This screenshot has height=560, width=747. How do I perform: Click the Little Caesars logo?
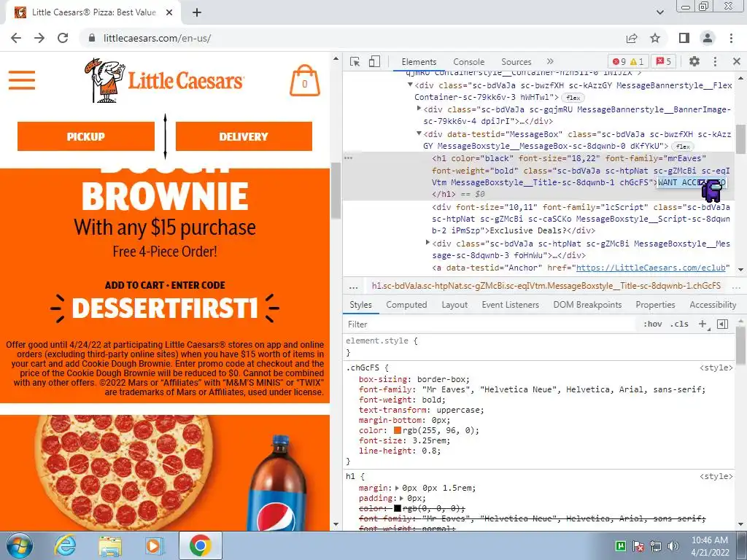tap(164, 80)
